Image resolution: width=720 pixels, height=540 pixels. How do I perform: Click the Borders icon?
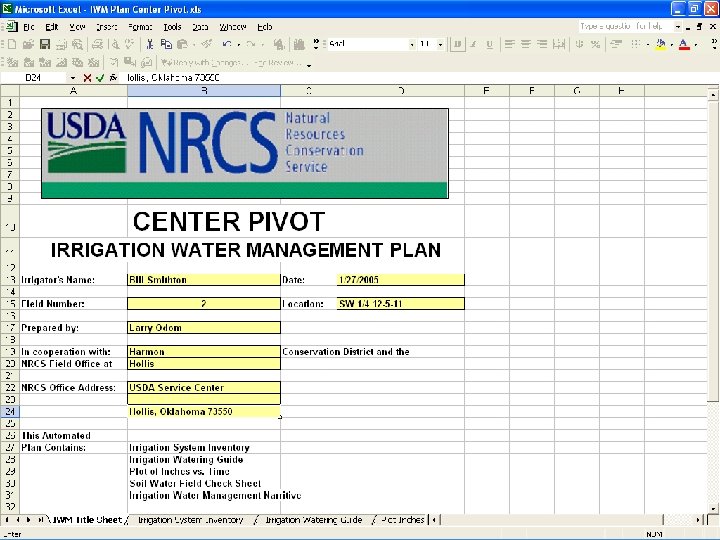pos(636,44)
